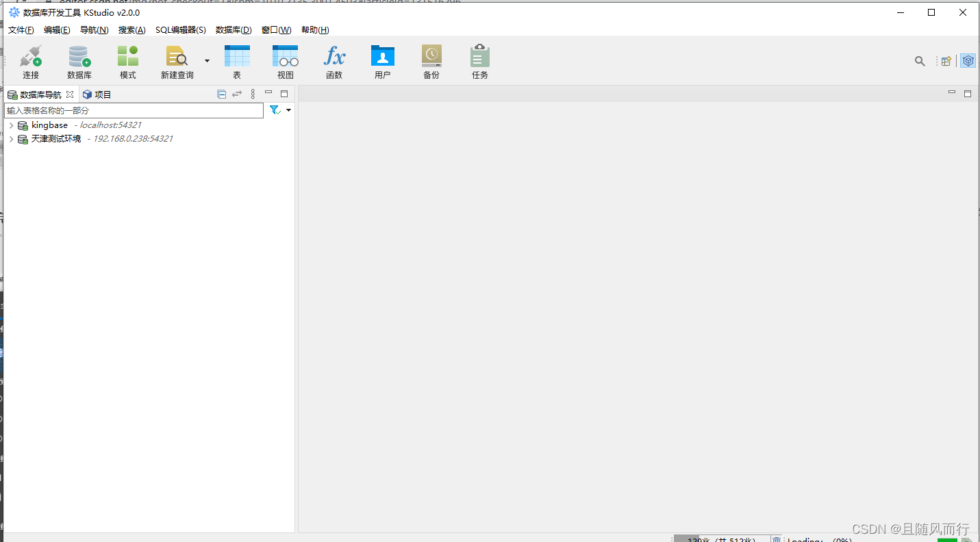Click the KStudio logo in the title bar

[14, 12]
